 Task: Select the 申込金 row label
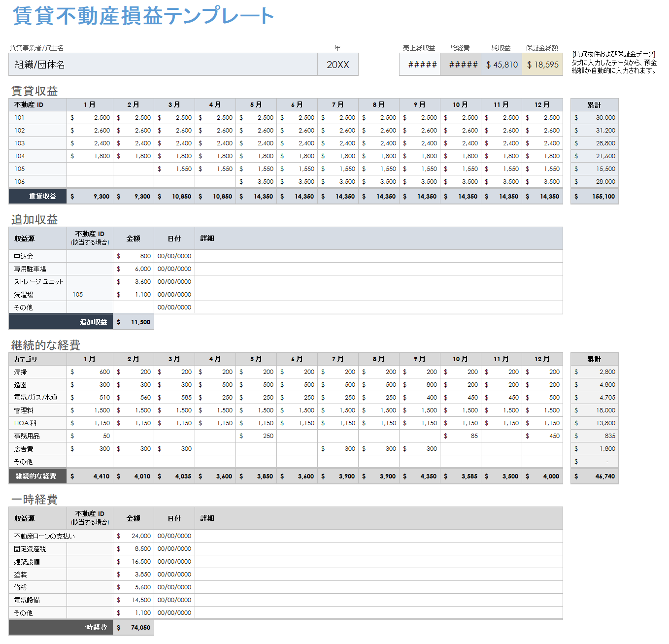(x=38, y=256)
